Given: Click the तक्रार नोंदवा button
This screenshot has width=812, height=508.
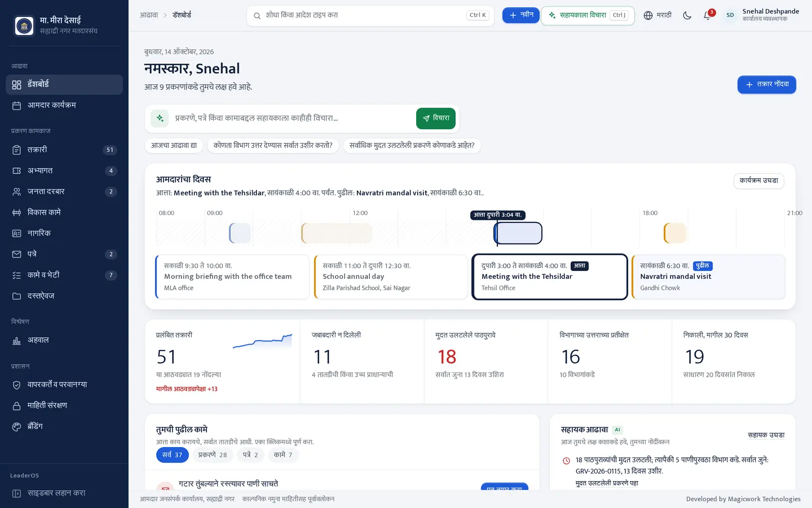Looking at the screenshot, I should click(x=766, y=84).
